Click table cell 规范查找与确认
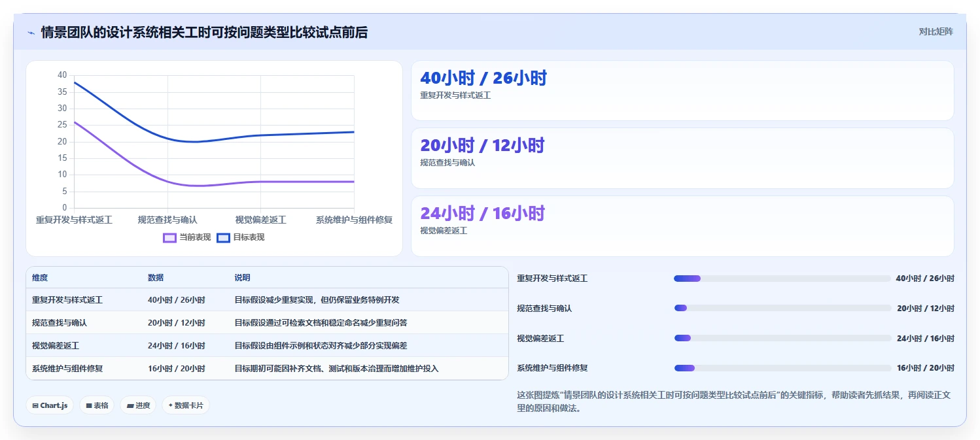The height and width of the screenshot is (440, 980). pos(60,323)
